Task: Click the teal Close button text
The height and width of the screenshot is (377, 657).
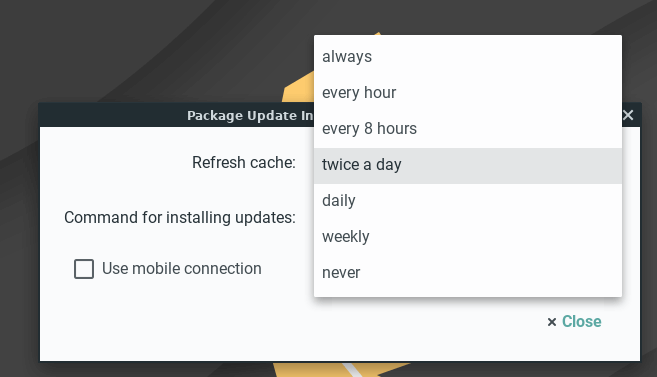Action: 582,322
